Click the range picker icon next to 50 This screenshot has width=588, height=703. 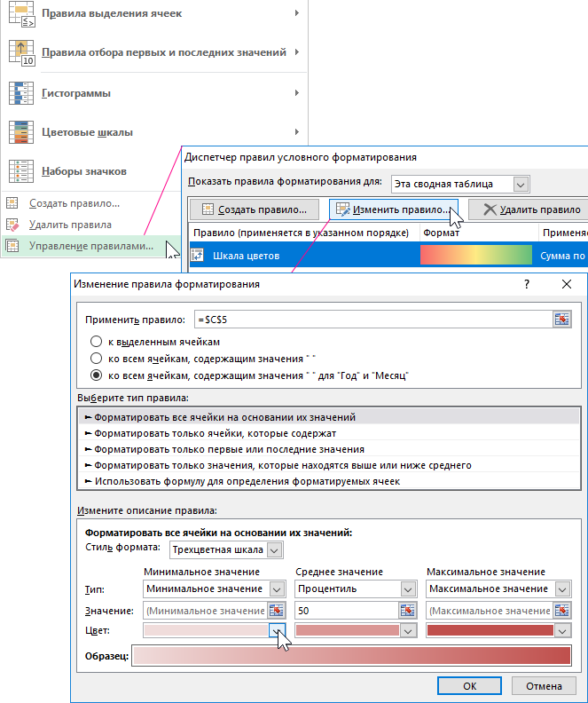[407, 610]
